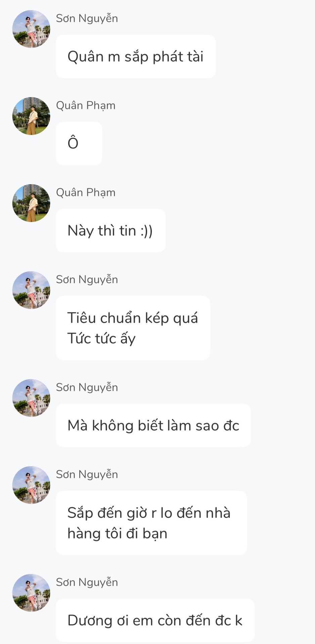The image size is (315, 644).
Task: Select the "Quân m sắp phát tài" message bubble
Action: (x=136, y=56)
